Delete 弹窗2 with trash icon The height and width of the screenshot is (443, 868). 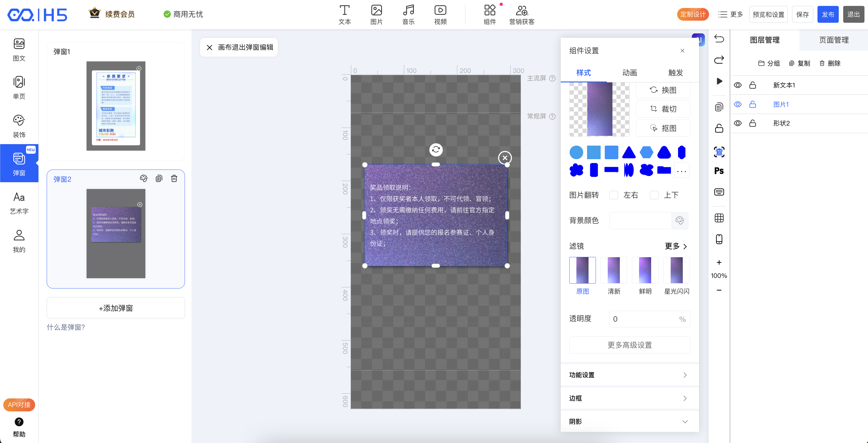tap(174, 179)
